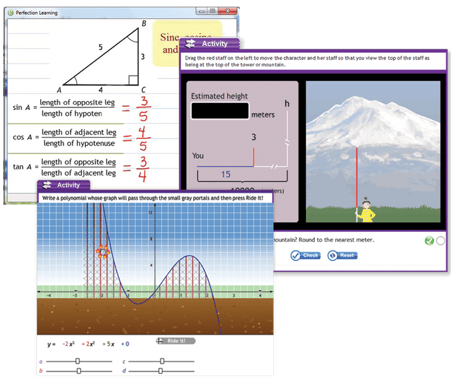This screenshot has height=379, width=451.
Task: Click the 'Estimated height' label
Action: click(x=219, y=96)
